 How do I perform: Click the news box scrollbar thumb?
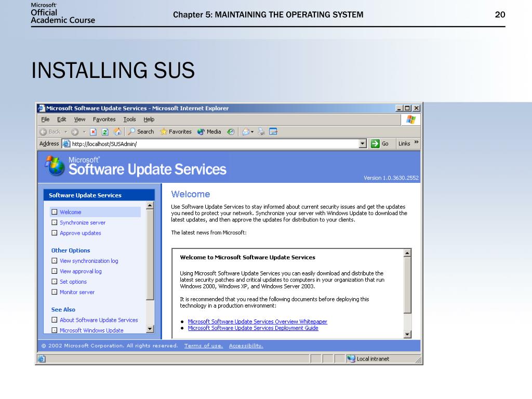pyautogui.click(x=407, y=285)
